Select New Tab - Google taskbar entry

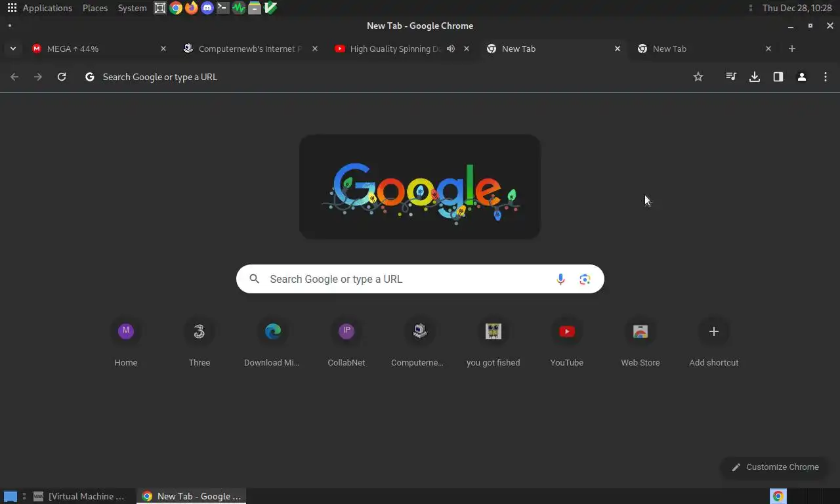[x=192, y=496]
